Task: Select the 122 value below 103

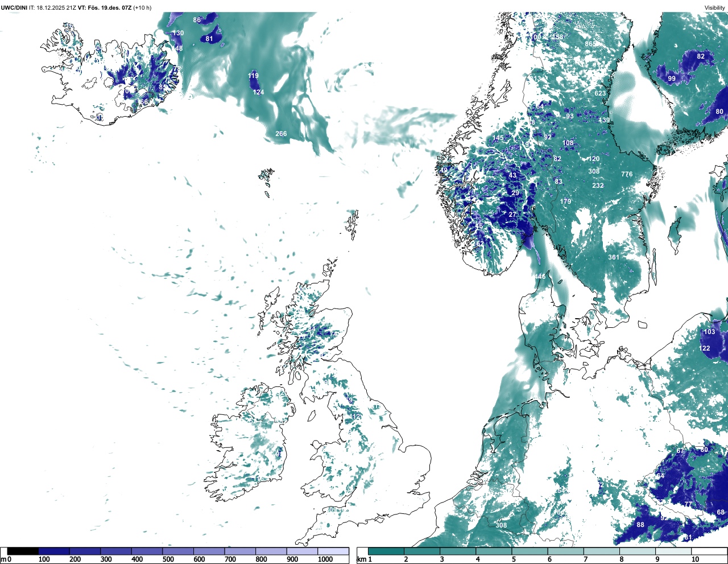Action: click(x=705, y=348)
